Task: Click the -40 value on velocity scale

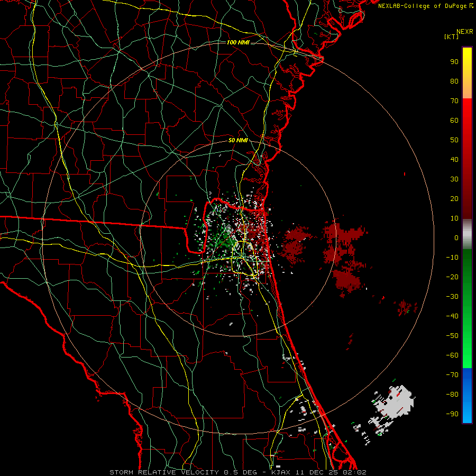Action: click(x=452, y=316)
